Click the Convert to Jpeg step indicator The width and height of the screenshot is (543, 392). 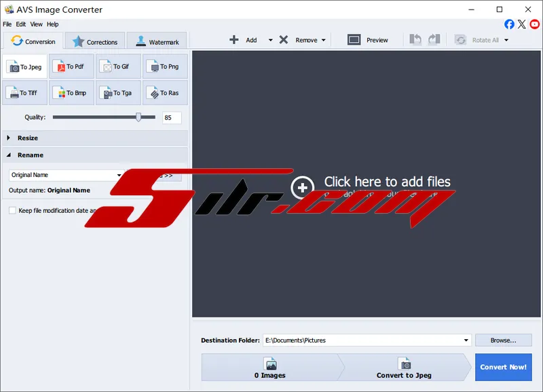tap(404, 368)
